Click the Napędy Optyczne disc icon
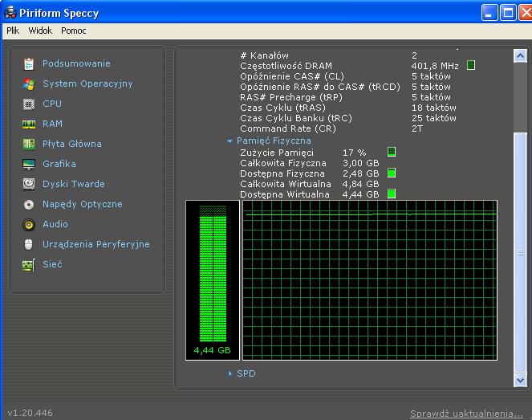 29,204
